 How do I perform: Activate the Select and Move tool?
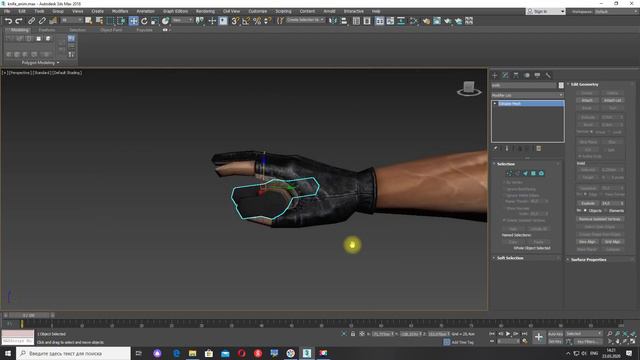[133, 21]
